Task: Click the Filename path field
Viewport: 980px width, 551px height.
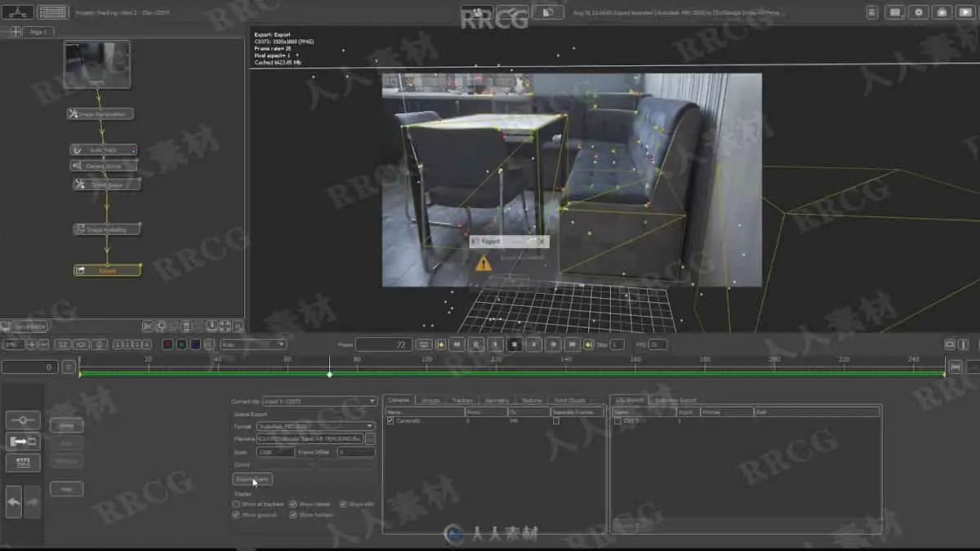Action: coord(310,439)
